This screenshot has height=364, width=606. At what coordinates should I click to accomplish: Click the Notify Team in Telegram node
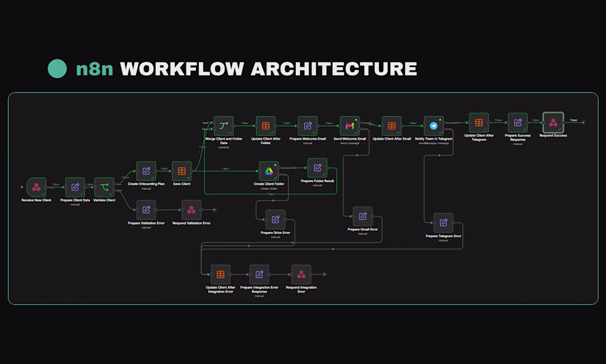(x=434, y=126)
